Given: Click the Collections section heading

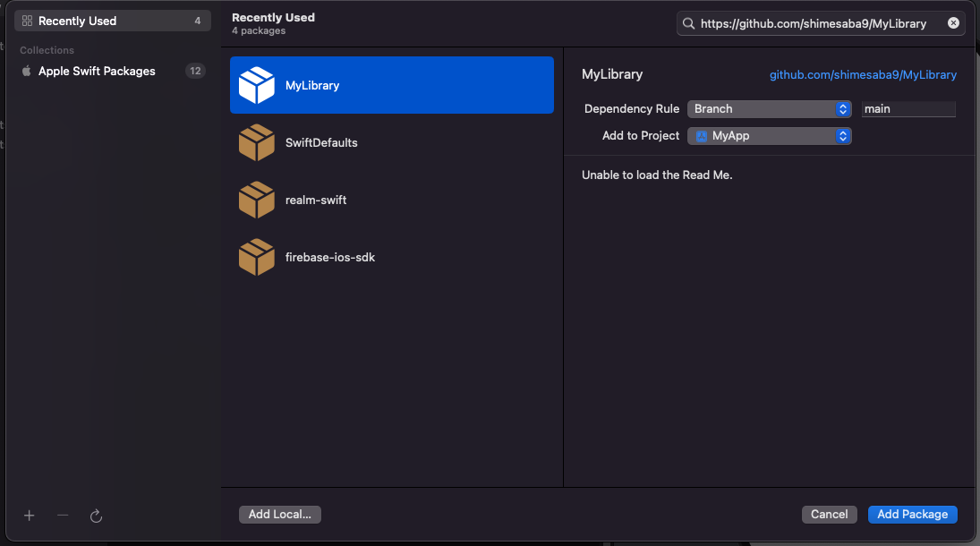Looking at the screenshot, I should pyautogui.click(x=47, y=50).
